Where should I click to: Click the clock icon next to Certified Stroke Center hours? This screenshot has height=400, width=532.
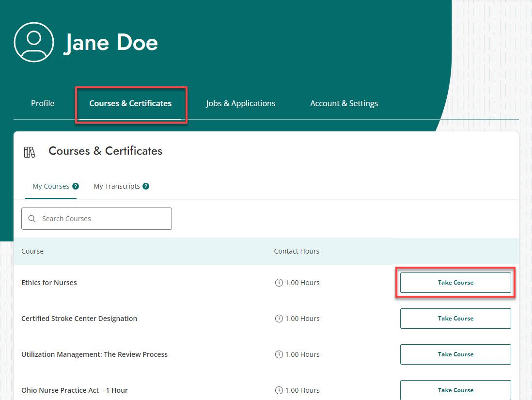coord(279,318)
